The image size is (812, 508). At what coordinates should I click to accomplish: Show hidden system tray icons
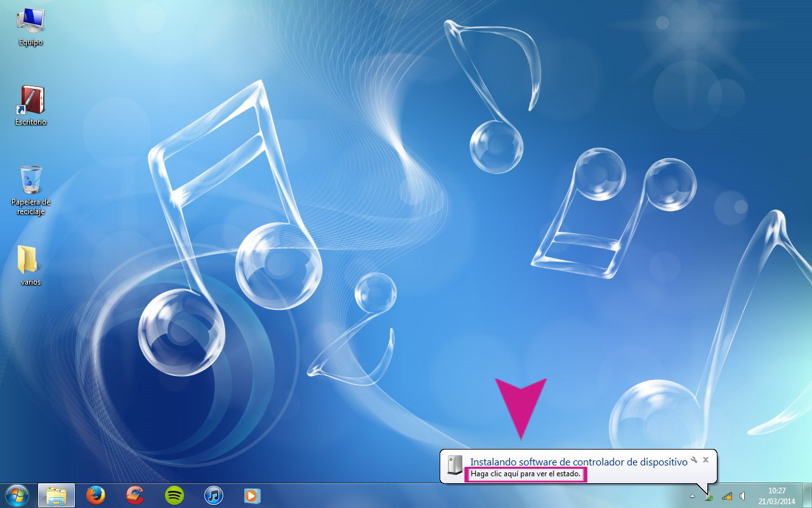(x=692, y=496)
